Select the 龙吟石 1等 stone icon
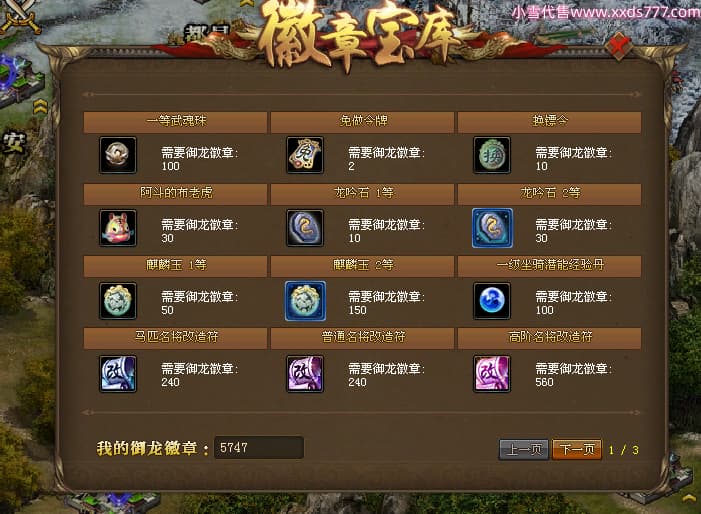701x514 pixels. [305, 228]
